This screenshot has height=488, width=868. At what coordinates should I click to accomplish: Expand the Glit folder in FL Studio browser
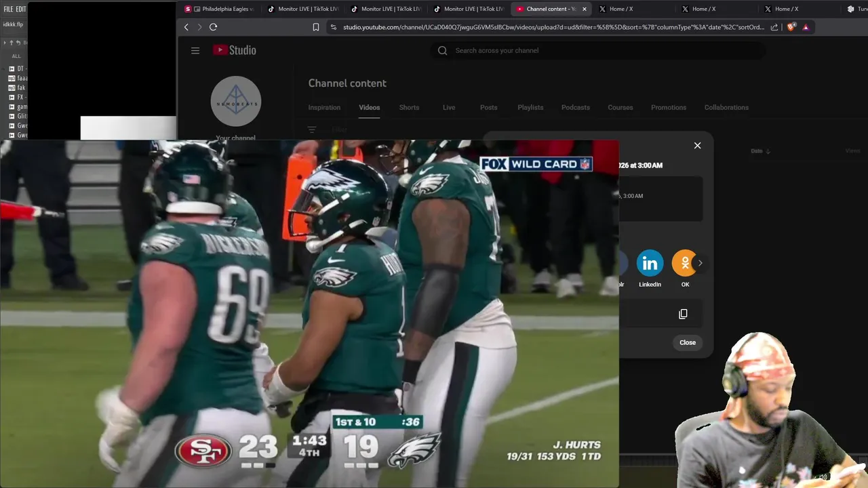coord(18,116)
